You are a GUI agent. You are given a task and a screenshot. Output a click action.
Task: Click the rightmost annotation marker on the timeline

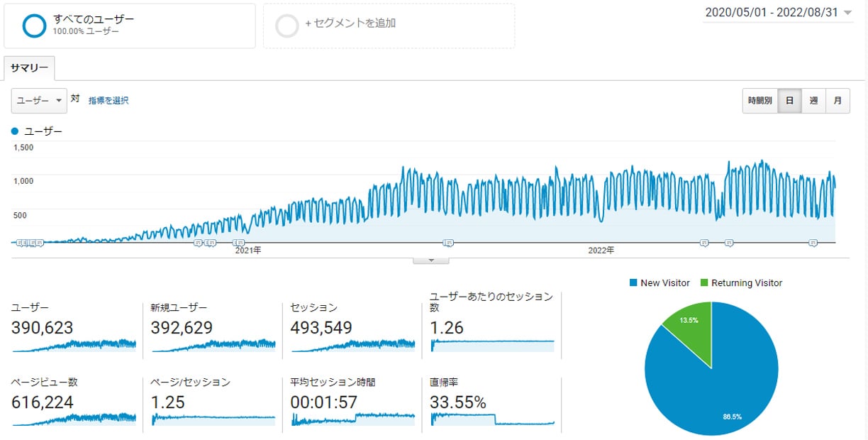pos(813,243)
